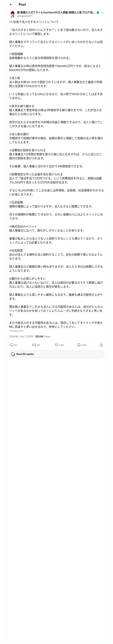Image resolution: width=113 pixels, height=644 pixels.
Task: Click the Translate post link
Action: click(x=16, y=331)
